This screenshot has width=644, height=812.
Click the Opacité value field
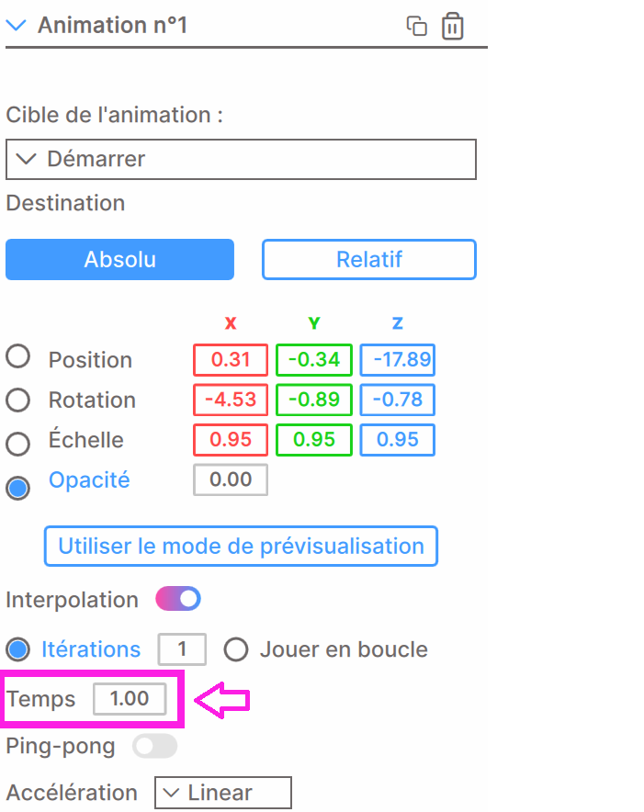click(231, 480)
